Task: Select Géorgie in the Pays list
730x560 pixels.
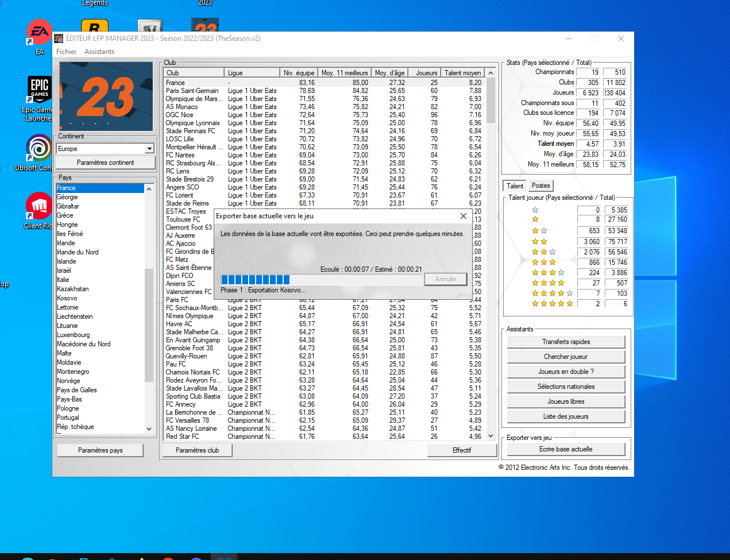Action: coord(100,197)
